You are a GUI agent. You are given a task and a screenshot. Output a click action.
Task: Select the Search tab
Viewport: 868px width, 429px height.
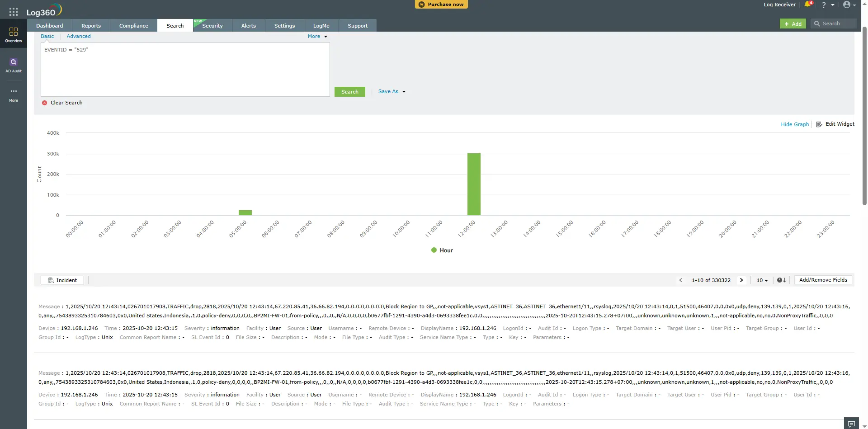coord(175,26)
